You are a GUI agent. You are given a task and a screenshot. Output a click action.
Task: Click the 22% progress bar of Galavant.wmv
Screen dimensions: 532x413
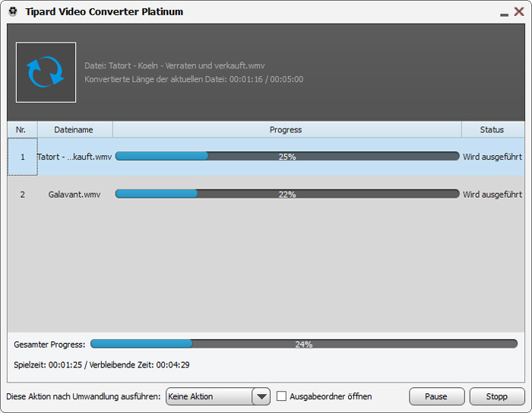(287, 194)
